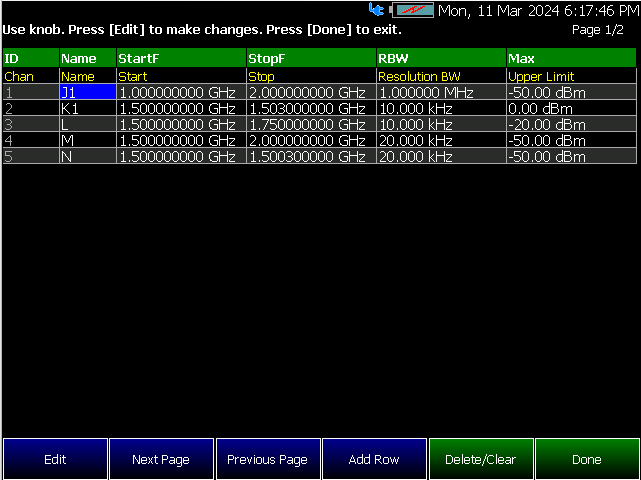Click the yellow Upper Limit label
The height and width of the screenshot is (480, 641).
coord(541,76)
